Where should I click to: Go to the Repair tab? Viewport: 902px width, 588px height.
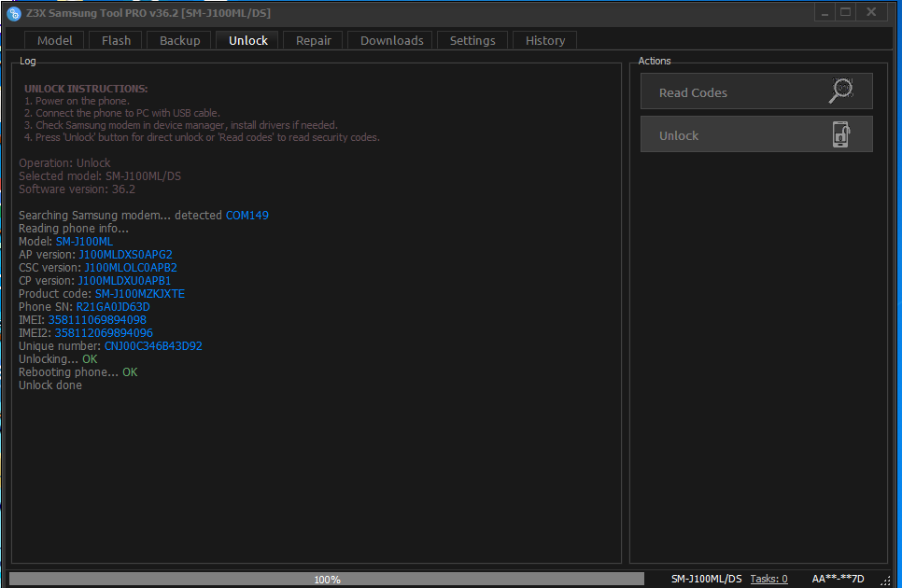(x=314, y=41)
